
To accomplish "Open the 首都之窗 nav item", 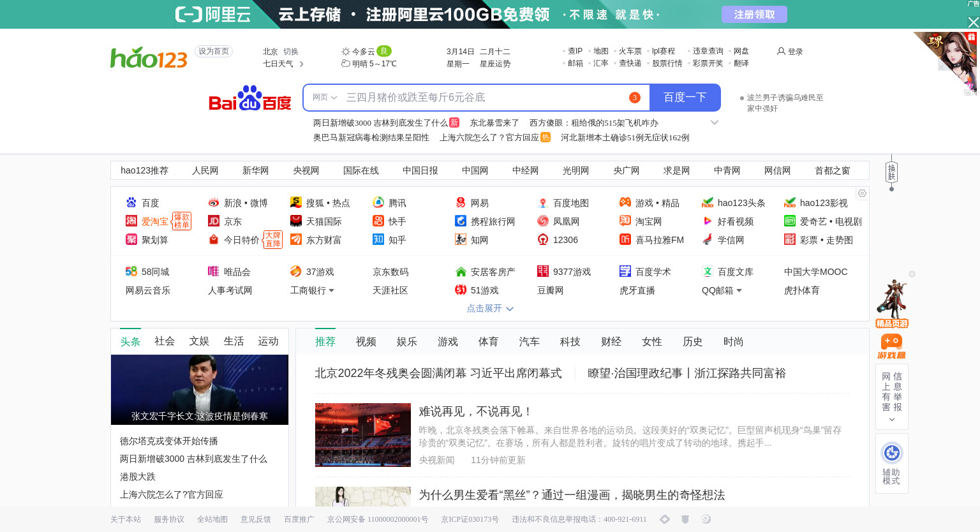I will 833,170.
